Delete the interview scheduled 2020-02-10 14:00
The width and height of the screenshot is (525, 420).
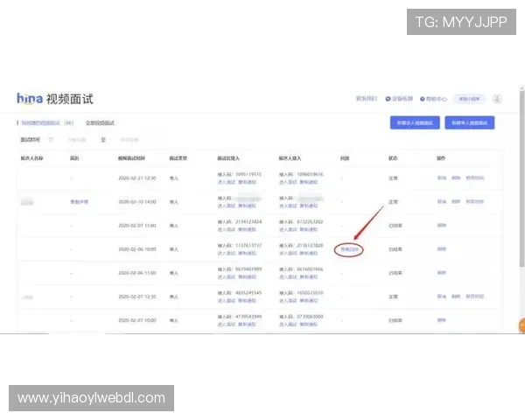456,201
